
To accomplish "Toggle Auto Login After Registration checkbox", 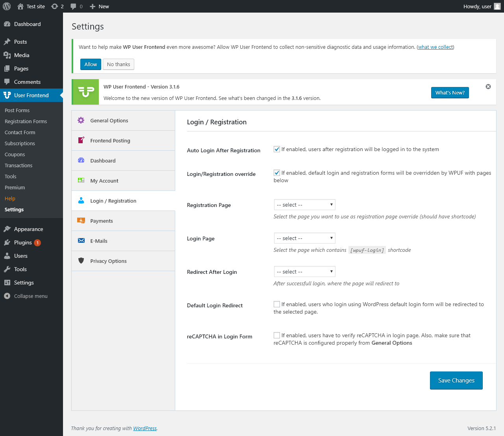I will click(277, 149).
